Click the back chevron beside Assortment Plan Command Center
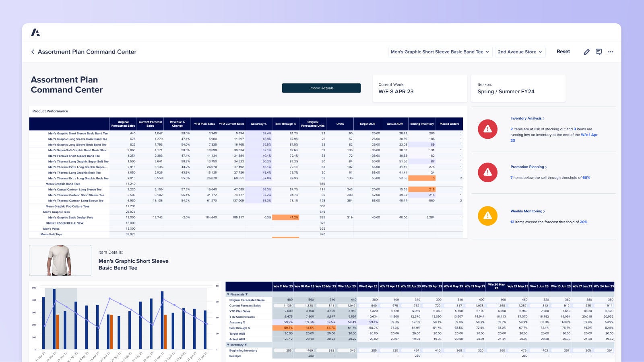The width and height of the screenshot is (644, 362). 32,51
